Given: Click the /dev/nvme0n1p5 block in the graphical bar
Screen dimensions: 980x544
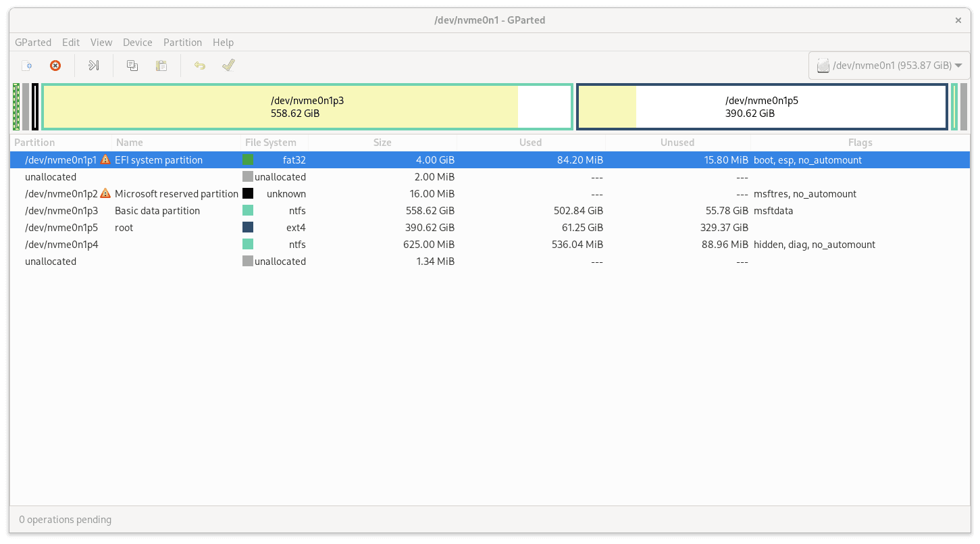Looking at the screenshot, I should pos(760,106).
